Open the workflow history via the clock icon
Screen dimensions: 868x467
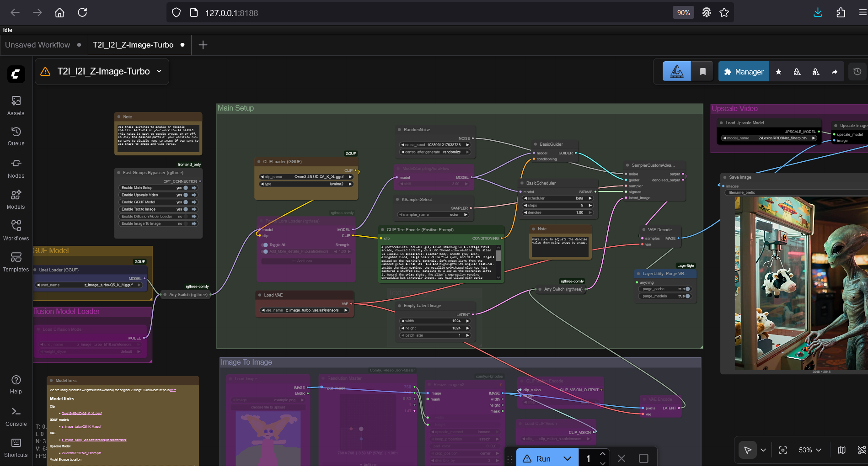[x=857, y=71]
